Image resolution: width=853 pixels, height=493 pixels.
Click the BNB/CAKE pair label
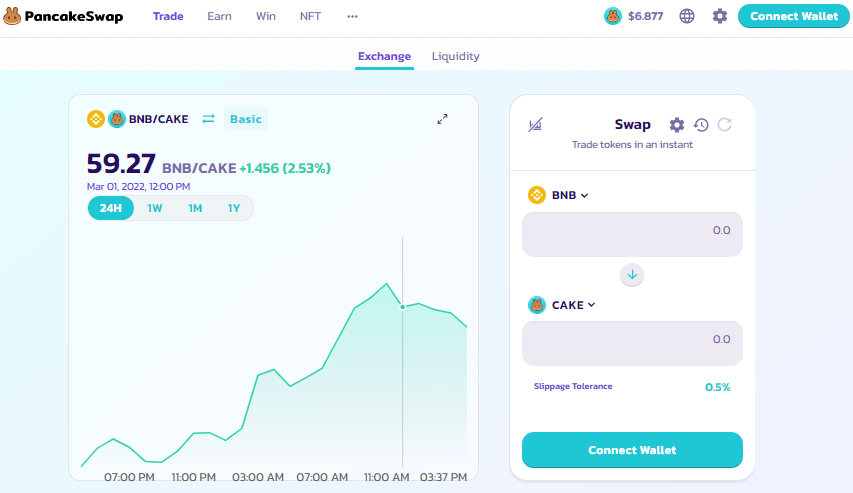(158, 119)
